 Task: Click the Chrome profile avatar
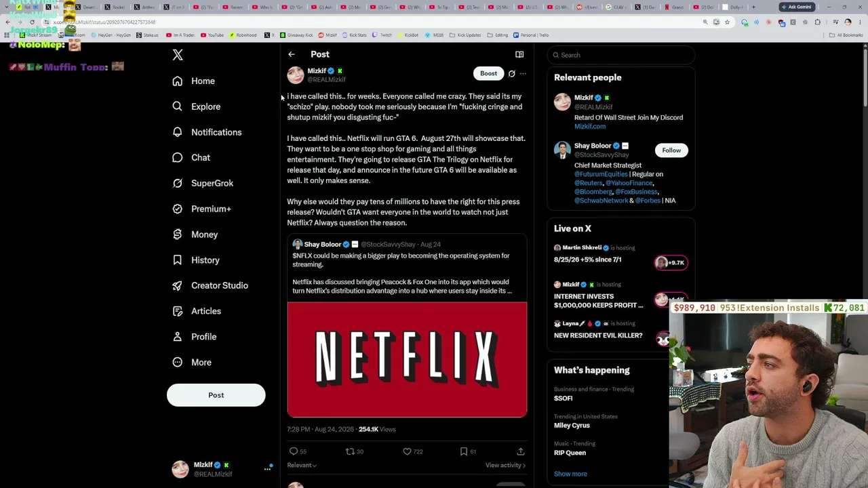tap(848, 22)
